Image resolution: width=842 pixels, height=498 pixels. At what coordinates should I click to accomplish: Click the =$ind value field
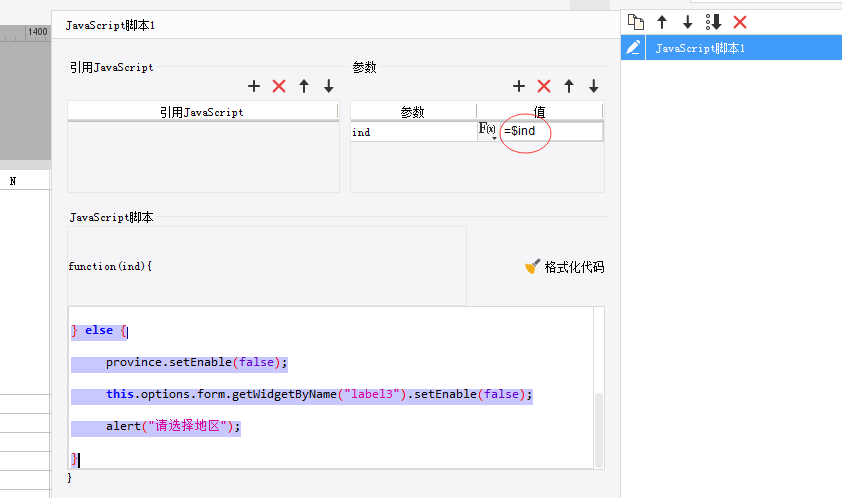click(551, 131)
